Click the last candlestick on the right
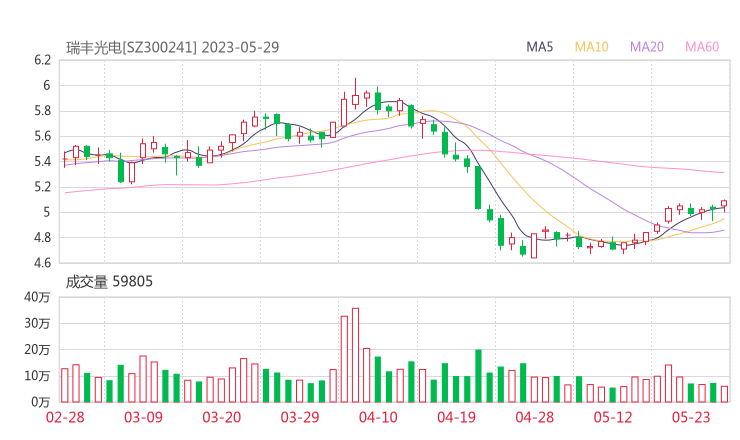 [724, 204]
